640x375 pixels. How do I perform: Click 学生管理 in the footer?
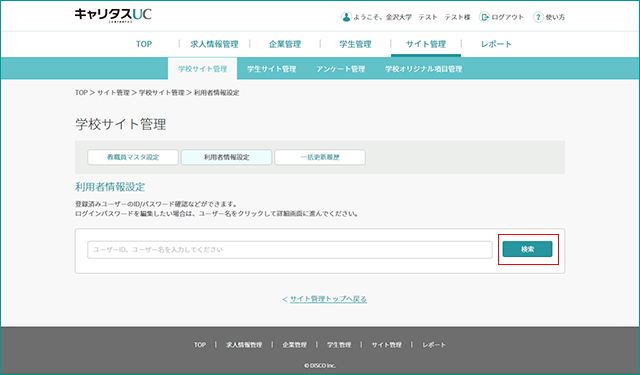(x=339, y=345)
